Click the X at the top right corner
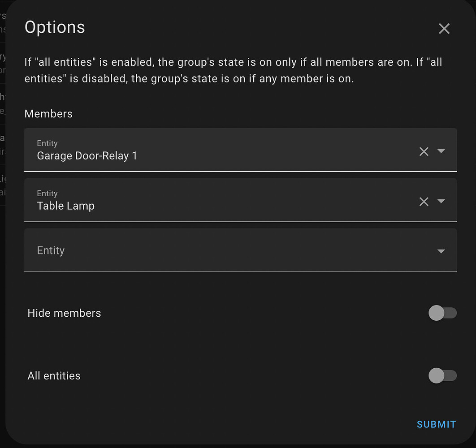Image resolution: width=476 pixels, height=448 pixels. click(x=444, y=28)
